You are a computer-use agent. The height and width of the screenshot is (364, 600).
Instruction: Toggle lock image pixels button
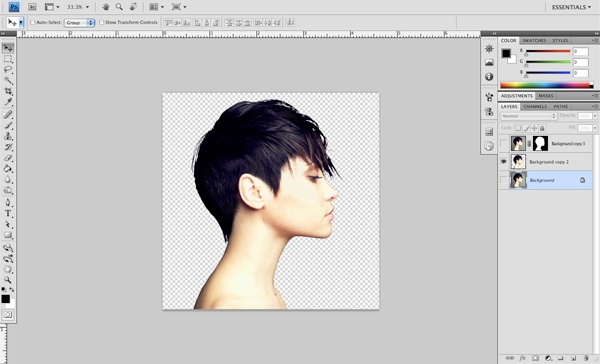(526, 128)
